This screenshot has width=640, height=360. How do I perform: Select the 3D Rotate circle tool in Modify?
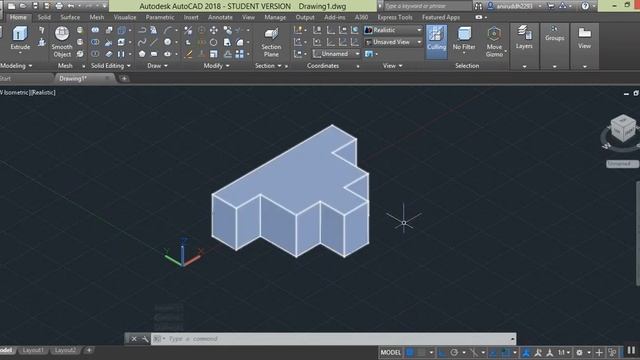pyautogui.click(x=213, y=42)
